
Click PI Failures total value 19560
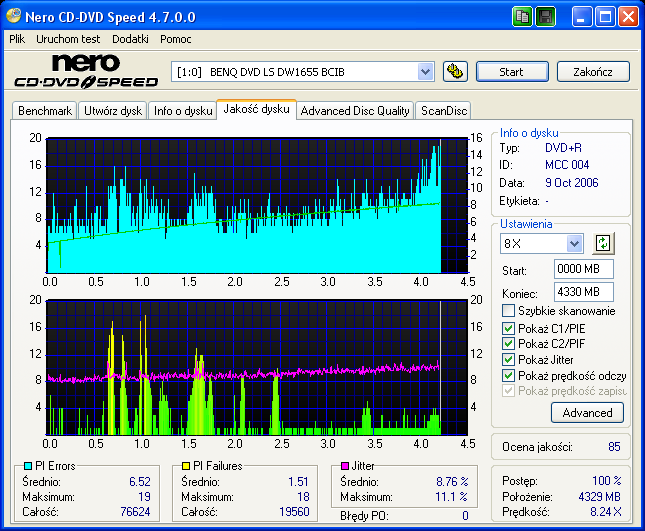click(294, 512)
